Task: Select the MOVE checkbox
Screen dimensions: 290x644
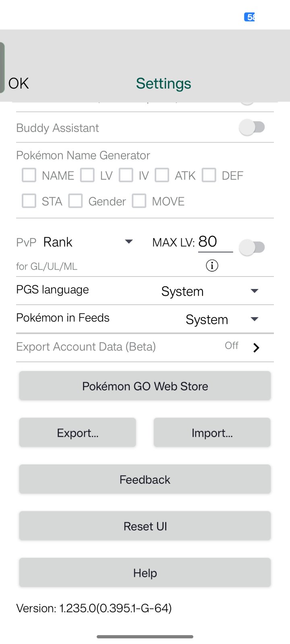Action: pos(139,201)
